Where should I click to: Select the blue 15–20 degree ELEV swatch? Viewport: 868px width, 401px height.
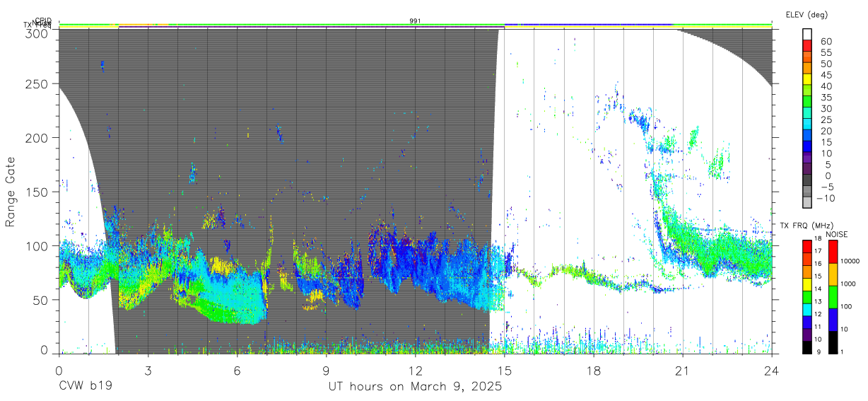(x=807, y=134)
